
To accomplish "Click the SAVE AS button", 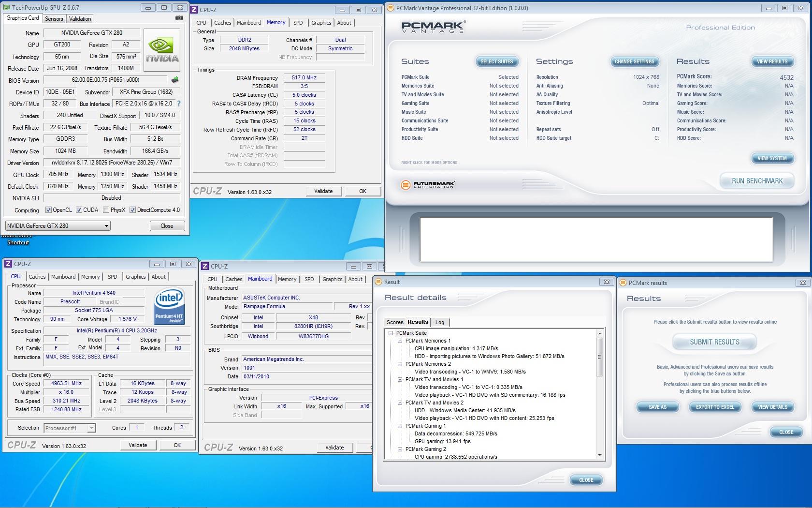I will click(657, 407).
